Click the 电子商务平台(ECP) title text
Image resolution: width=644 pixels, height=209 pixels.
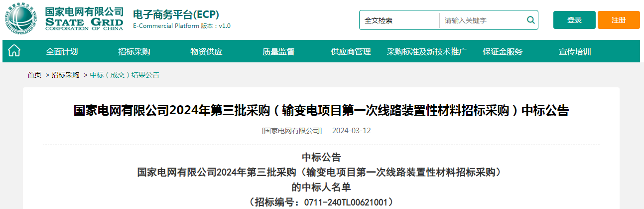(x=176, y=14)
